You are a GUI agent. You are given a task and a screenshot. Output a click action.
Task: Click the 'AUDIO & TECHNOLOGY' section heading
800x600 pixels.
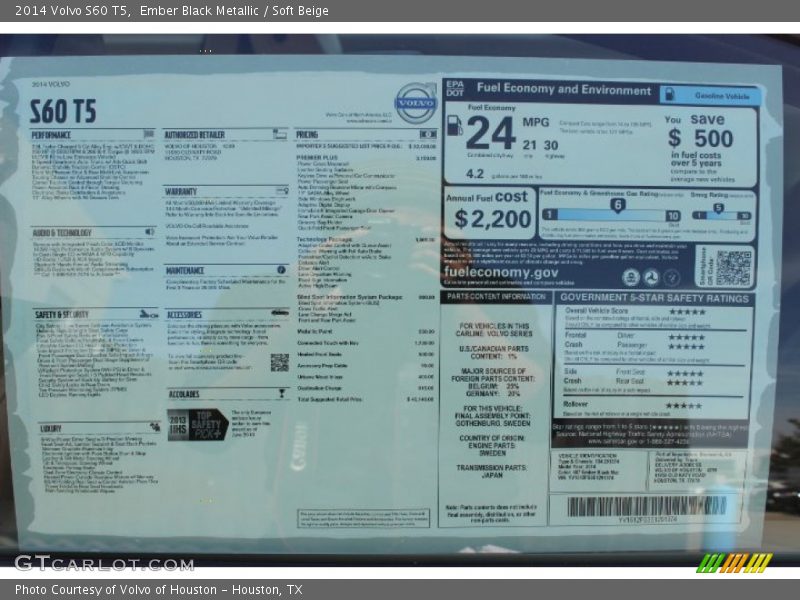(x=62, y=233)
